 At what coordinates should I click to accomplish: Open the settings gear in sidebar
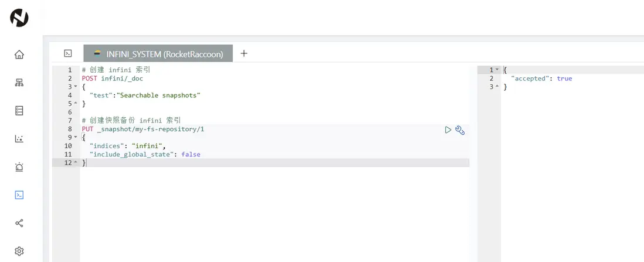pyautogui.click(x=19, y=251)
